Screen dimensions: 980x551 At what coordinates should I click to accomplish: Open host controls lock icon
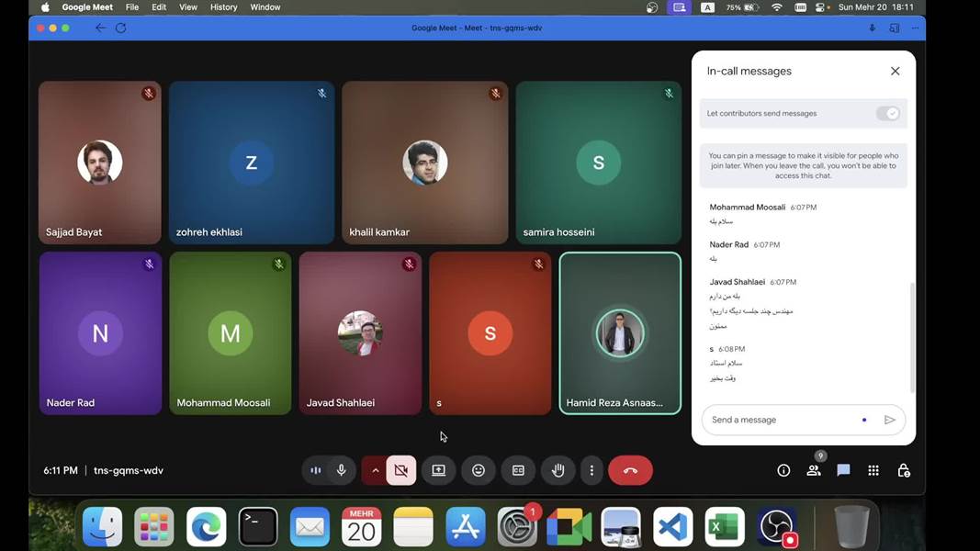904,470
